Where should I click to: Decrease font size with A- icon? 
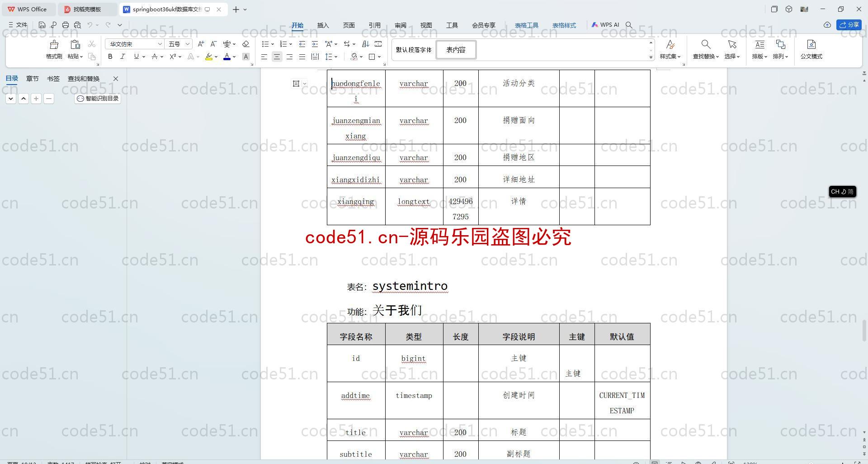coord(213,44)
